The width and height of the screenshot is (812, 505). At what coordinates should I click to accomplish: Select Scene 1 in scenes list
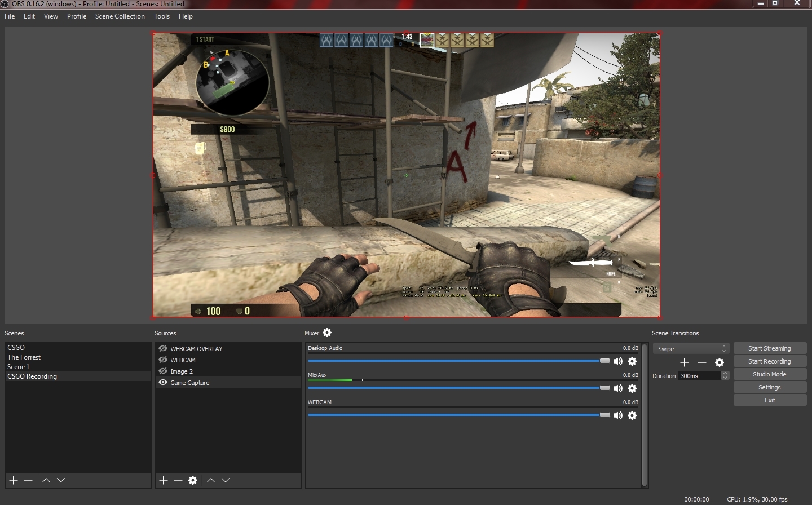78,366
